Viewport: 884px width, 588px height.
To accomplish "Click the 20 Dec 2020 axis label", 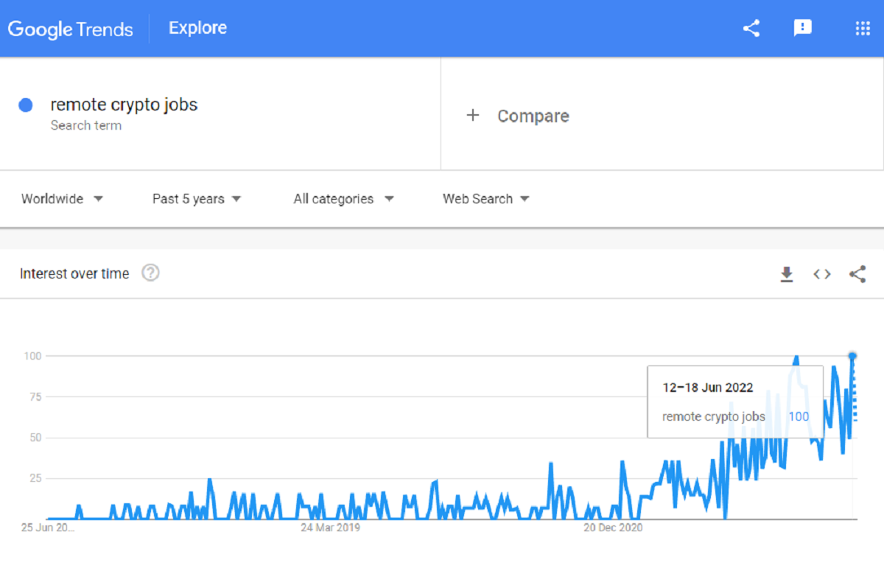I will coord(613,528).
